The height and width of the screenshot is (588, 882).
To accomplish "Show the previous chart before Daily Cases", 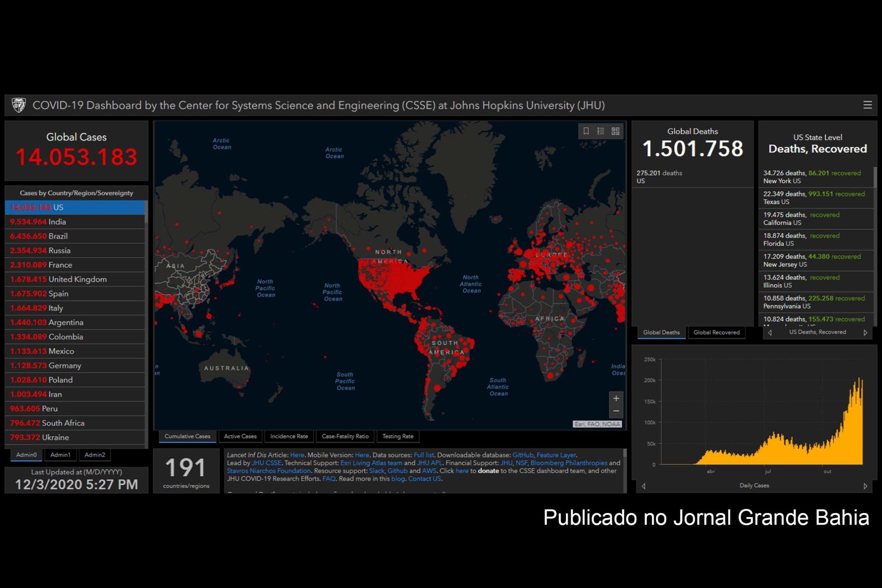I will [643, 486].
